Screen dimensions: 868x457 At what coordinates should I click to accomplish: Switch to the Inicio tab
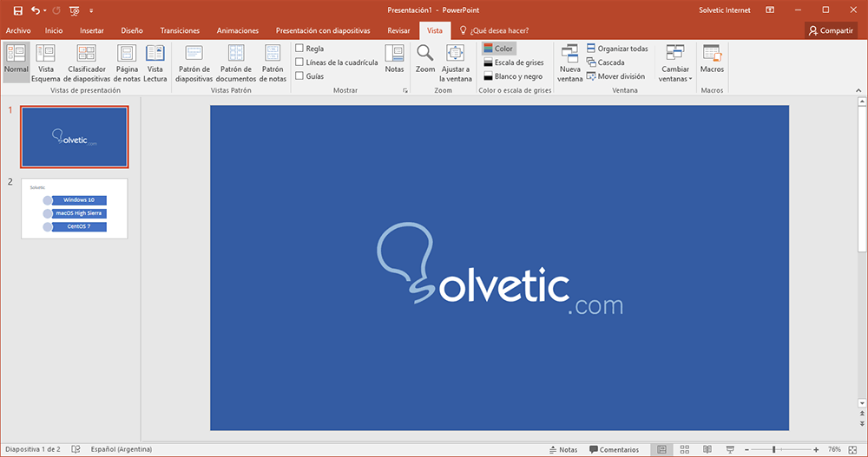click(54, 30)
